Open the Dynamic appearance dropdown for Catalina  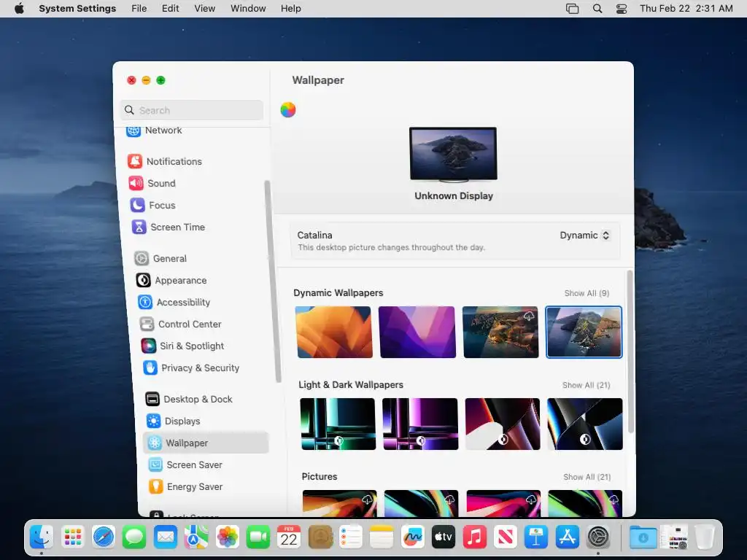click(584, 236)
